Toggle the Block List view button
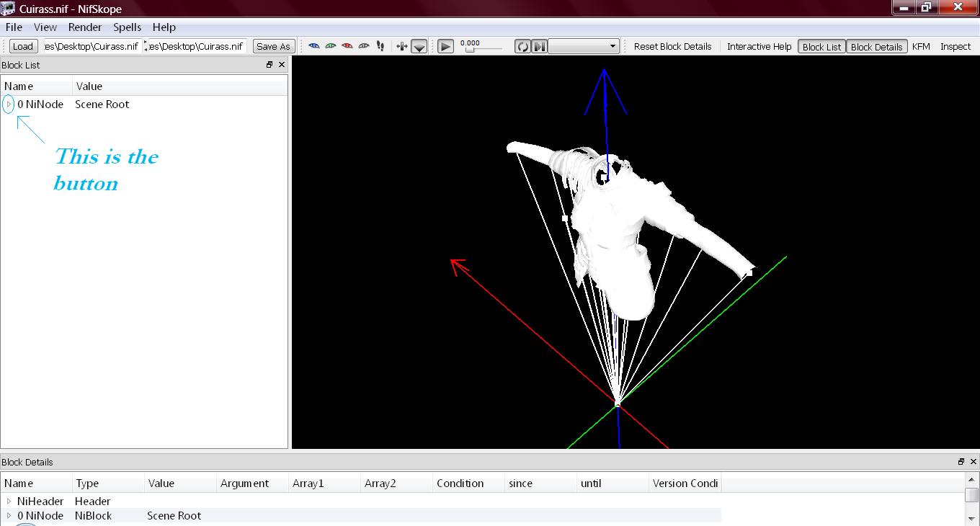The height and width of the screenshot is (526, 980). click(821, 47)
